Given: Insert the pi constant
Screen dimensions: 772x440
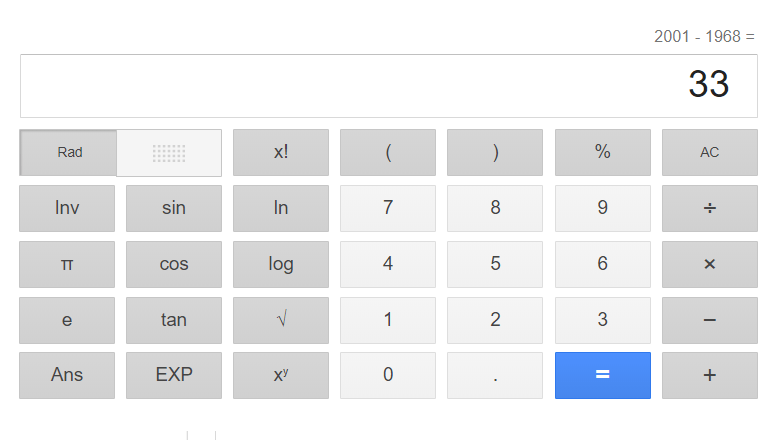Looking at the screenshot, I should point(67,264).
